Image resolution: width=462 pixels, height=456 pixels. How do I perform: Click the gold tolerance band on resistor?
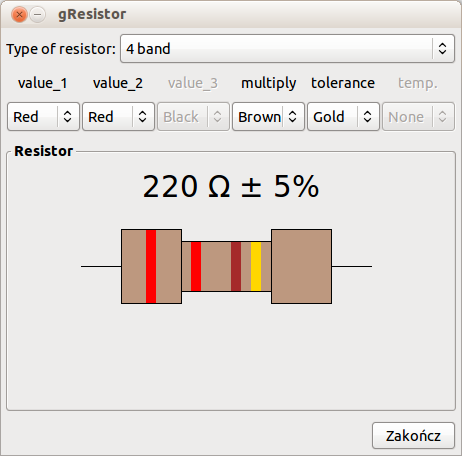click(x=256, y=266)
